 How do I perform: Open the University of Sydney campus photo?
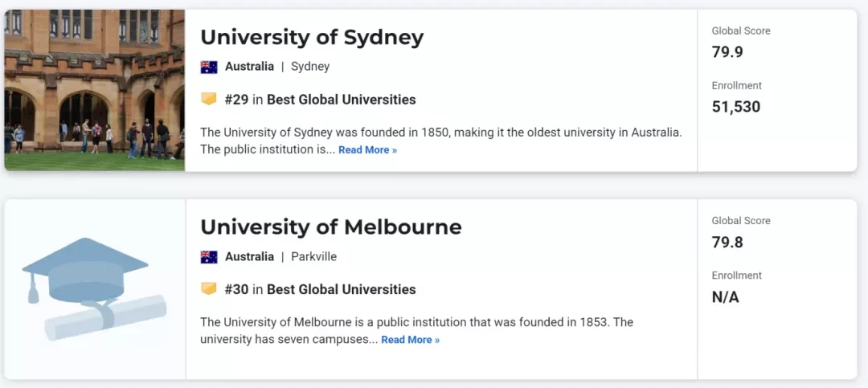coord(95,90)
